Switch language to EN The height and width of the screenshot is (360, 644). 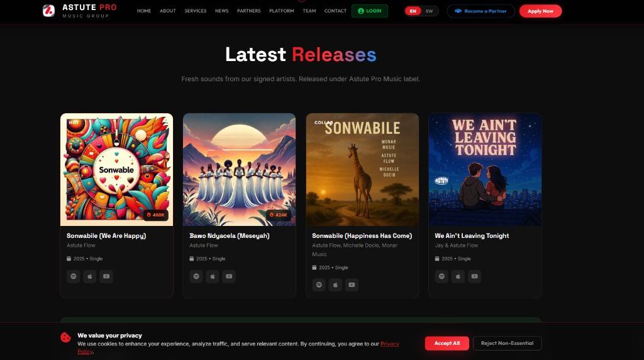[413, 11]
